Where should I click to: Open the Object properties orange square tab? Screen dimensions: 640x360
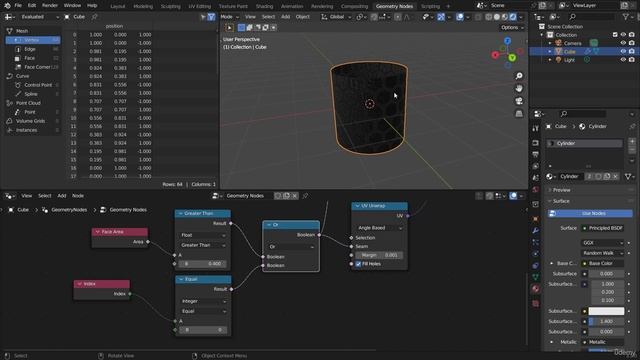coord(536,219)
